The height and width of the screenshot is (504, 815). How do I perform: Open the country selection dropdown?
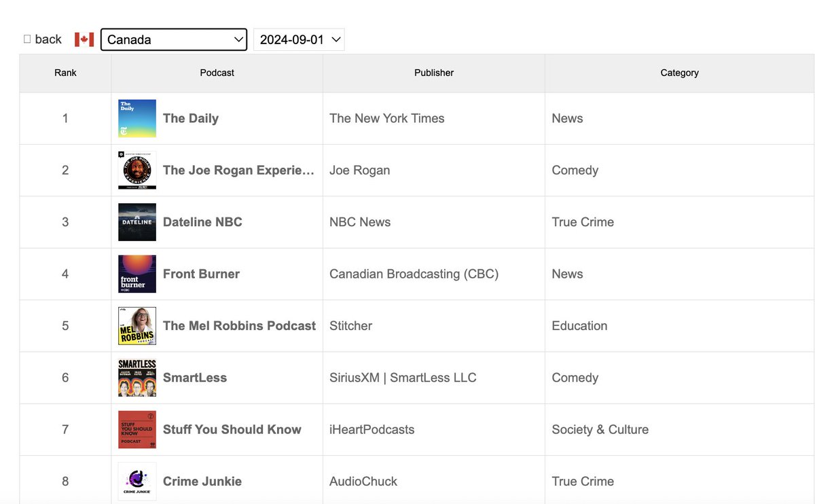[x=173, y=39]
